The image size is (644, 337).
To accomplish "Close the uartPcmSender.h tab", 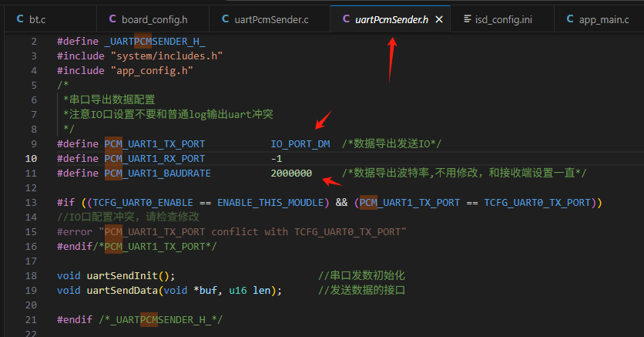I will point(439,19).
